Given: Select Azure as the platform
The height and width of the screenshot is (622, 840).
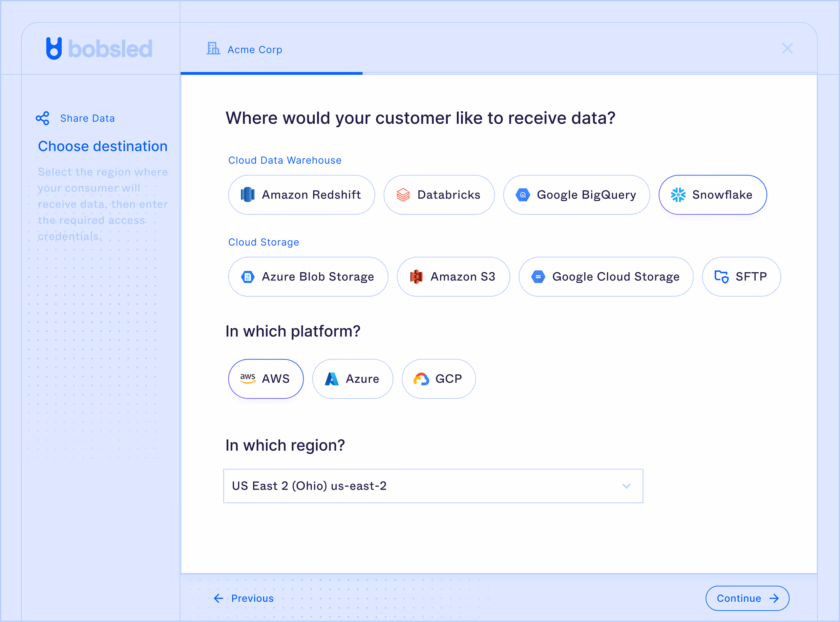Looking at the screenshot, I should [x=352, y=379].
